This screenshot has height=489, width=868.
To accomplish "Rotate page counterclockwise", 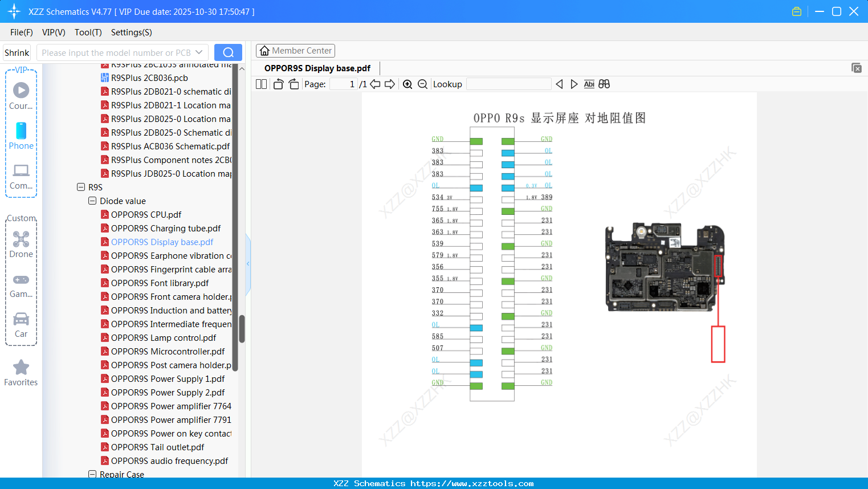I will click(278, 84).
